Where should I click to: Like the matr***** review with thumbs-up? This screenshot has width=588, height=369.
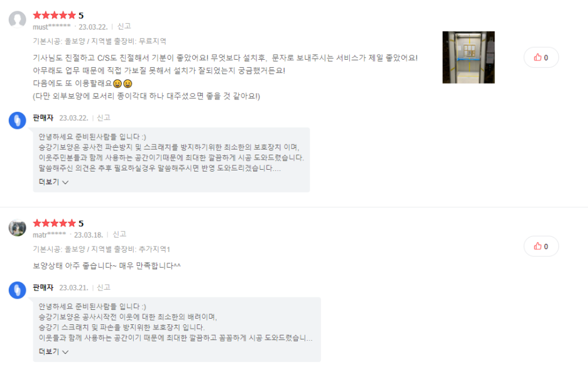541,246
